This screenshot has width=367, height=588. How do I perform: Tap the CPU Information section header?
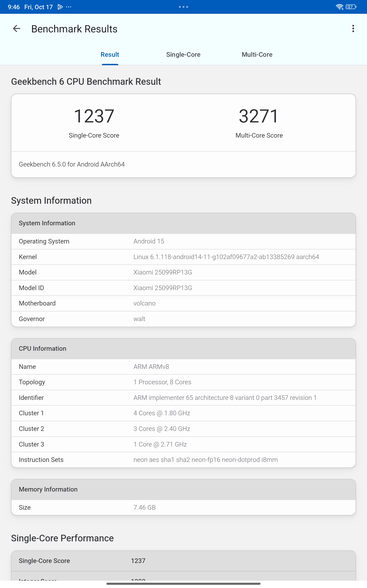183,348
